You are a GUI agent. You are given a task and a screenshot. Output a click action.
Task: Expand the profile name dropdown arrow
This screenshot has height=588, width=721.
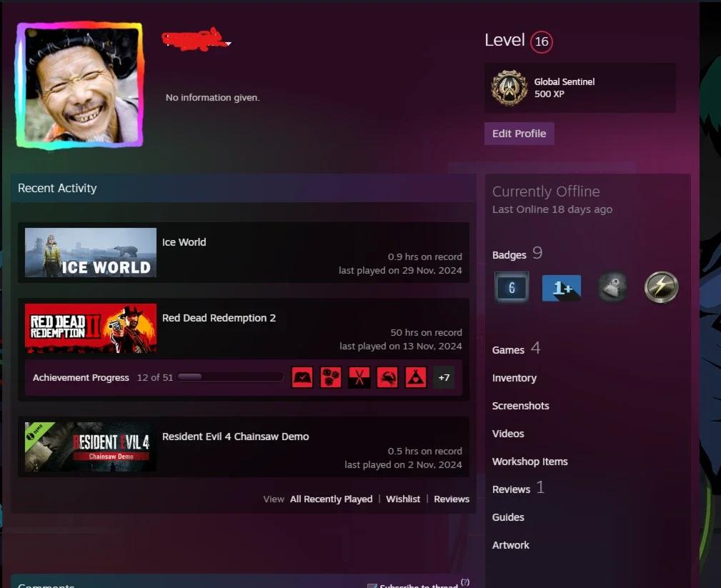(229, 44)
